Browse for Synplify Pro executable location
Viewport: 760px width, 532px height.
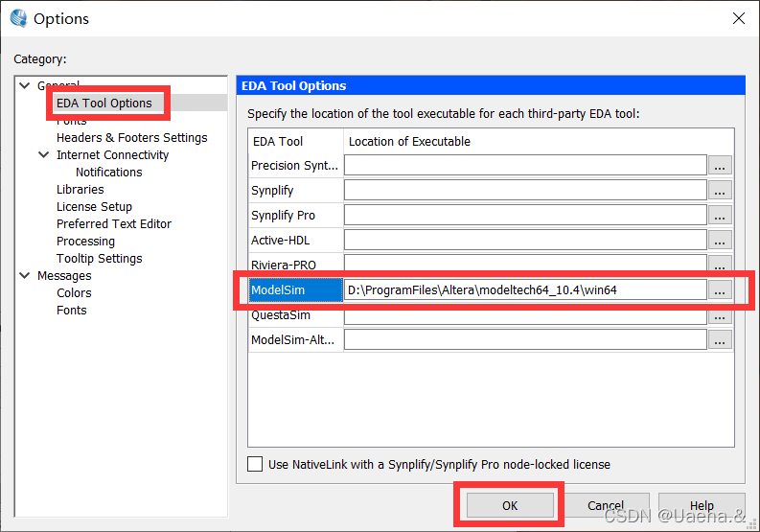coord(720,215)
